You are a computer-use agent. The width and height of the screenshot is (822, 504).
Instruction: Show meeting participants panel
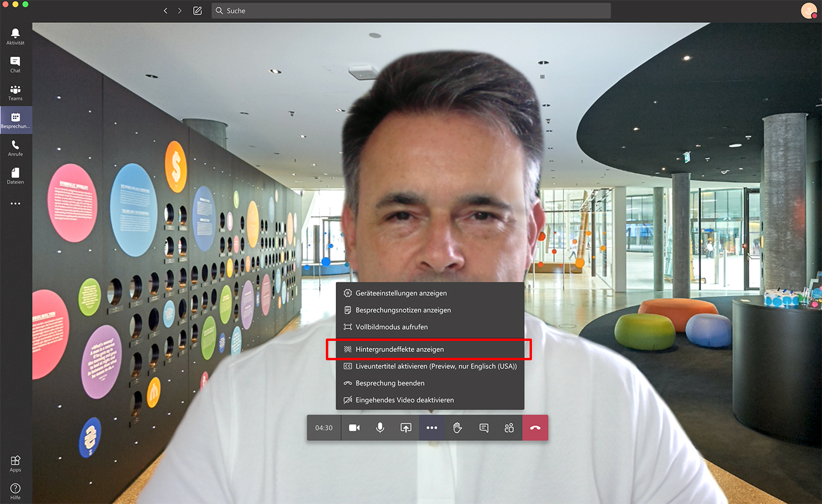509,428
